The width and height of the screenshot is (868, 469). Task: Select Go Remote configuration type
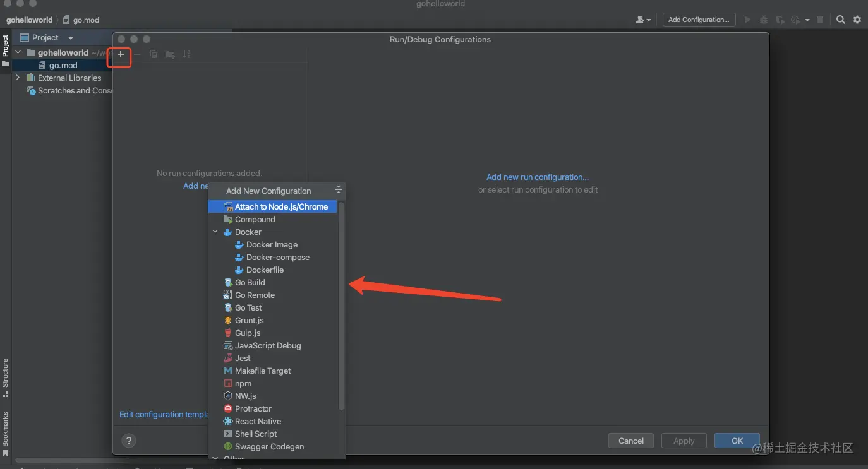click(x=272, y=295)
